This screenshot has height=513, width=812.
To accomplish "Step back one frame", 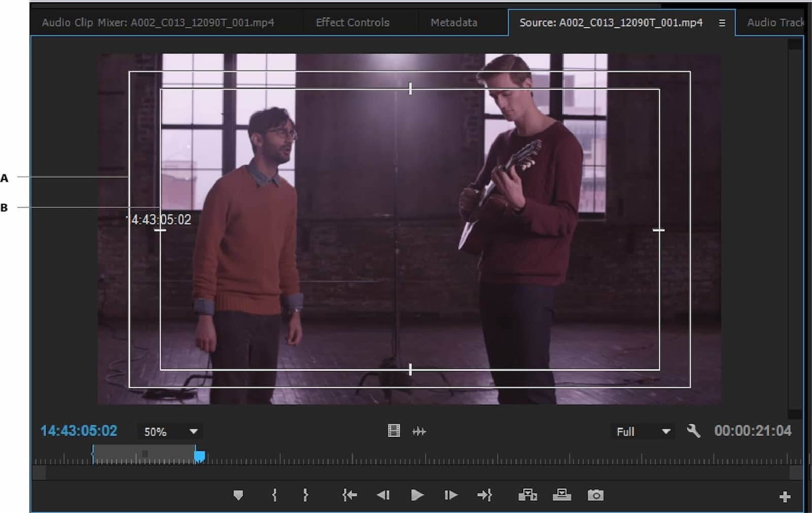I will tap(383, 495).
